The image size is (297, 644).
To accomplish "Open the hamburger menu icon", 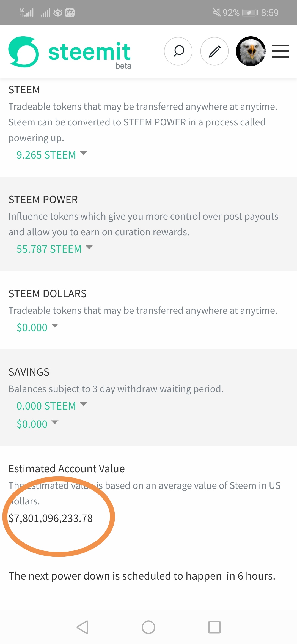I will click(280, 51).
